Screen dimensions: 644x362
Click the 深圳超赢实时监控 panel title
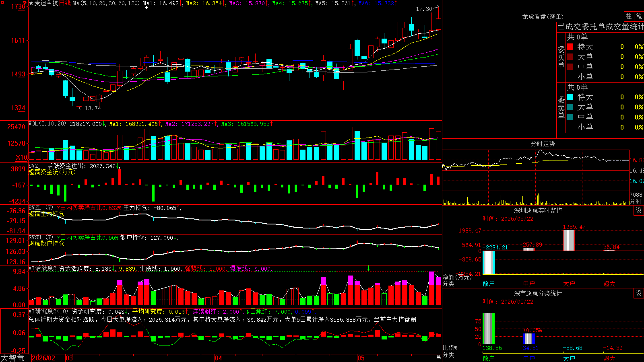point(538,210)
